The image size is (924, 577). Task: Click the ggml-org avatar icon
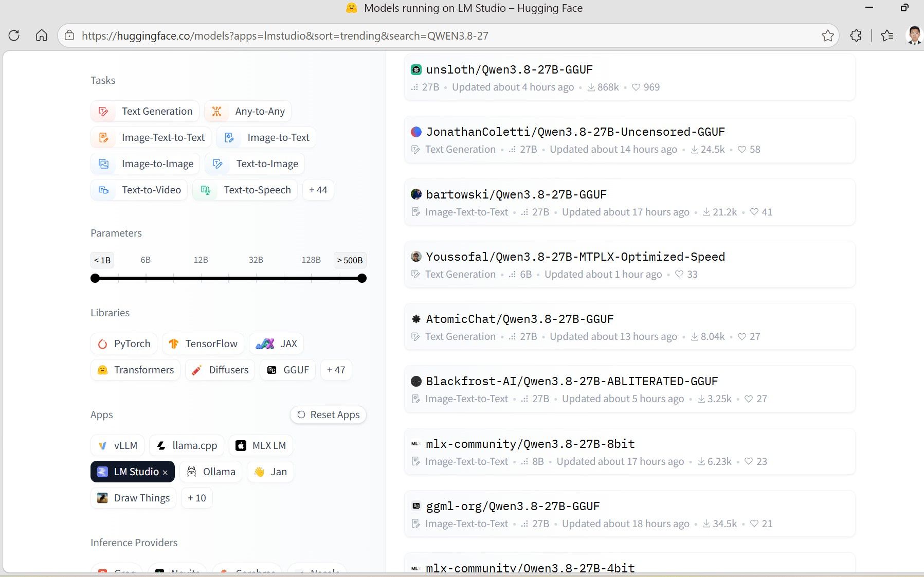click(416, 506)
